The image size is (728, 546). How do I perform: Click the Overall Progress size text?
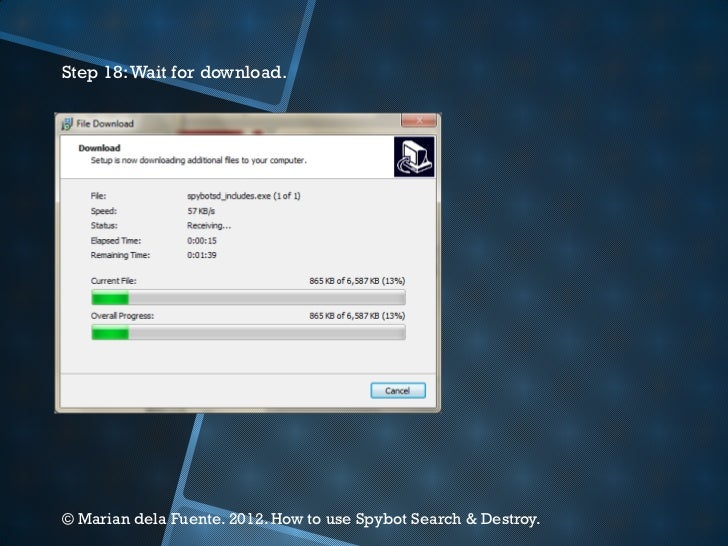pyautogui.click(x=357, y=316)
